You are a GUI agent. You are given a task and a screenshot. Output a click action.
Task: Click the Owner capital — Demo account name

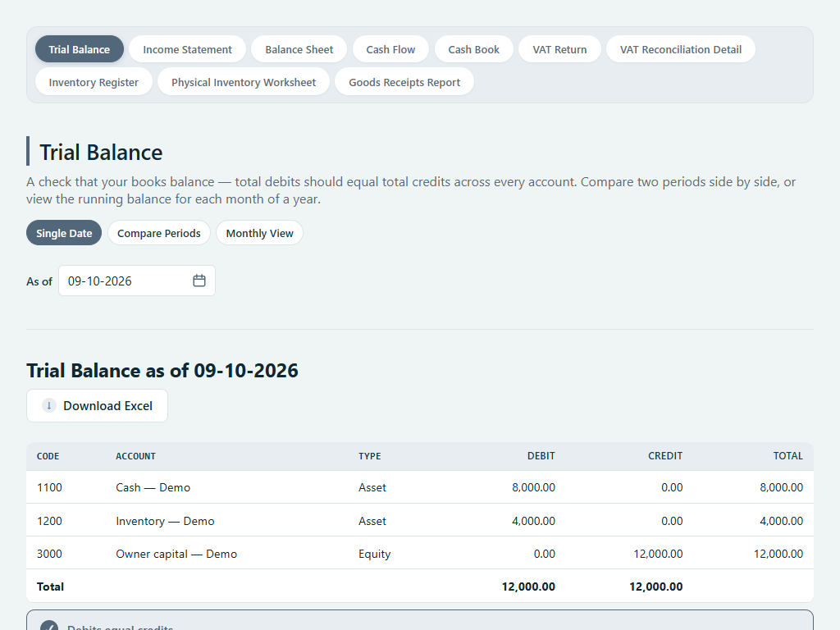pos(176,554)
